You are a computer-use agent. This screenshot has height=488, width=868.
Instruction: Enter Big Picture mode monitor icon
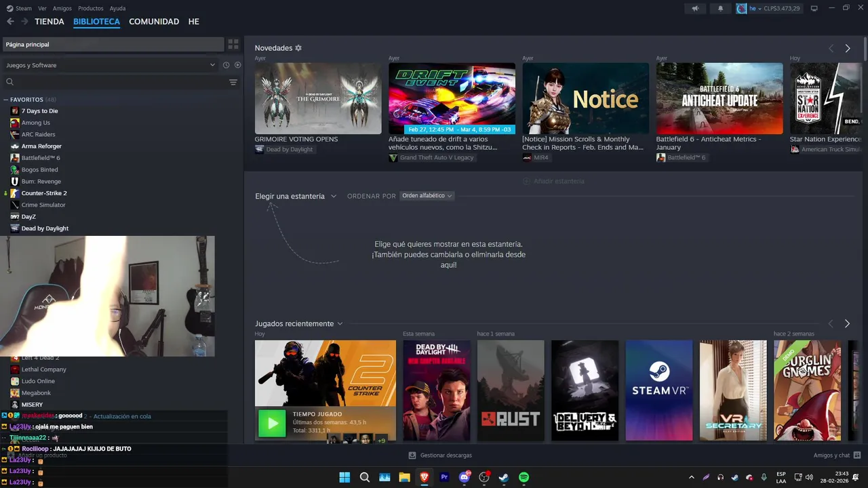coord(814,8)
